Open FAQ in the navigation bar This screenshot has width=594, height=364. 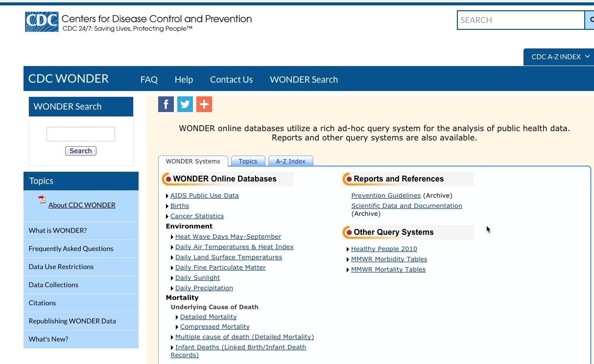[x=149, y=80]
